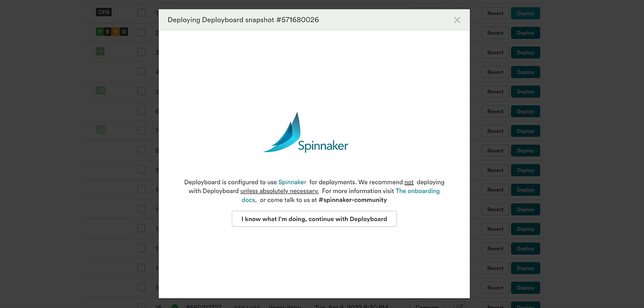644x308 pixels.
Task: Click the B badge in row 2
Action: click(108, 32)
